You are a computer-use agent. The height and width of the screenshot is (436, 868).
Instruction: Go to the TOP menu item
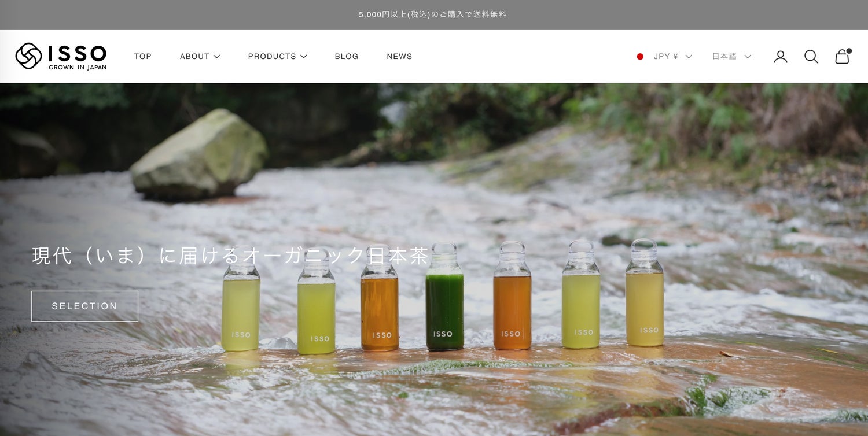click(143, 57)
